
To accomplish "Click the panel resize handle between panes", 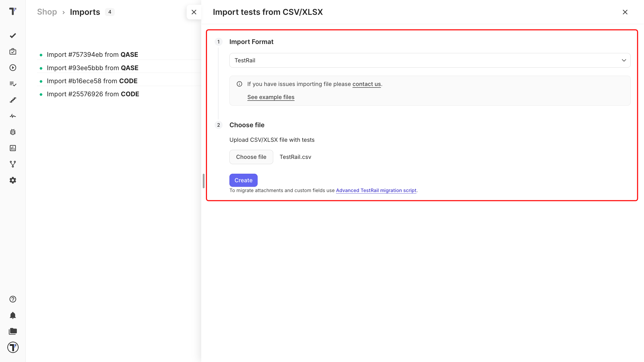I will (204, 181).
